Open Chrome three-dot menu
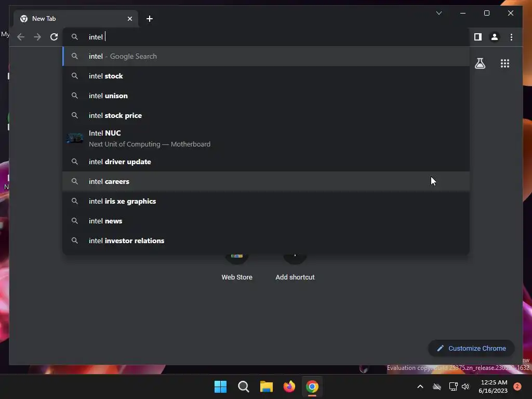532x399 pixels. [511, 37]
